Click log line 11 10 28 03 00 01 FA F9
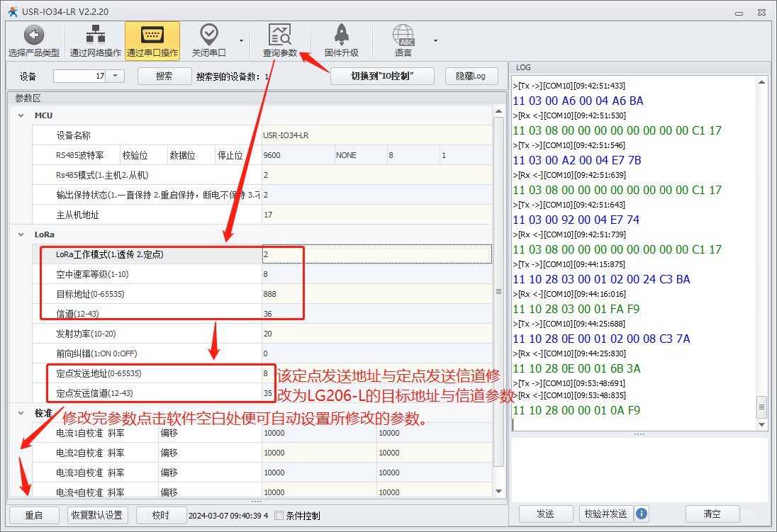The width and height of the screenshot is (777, 532). [576, 309]
